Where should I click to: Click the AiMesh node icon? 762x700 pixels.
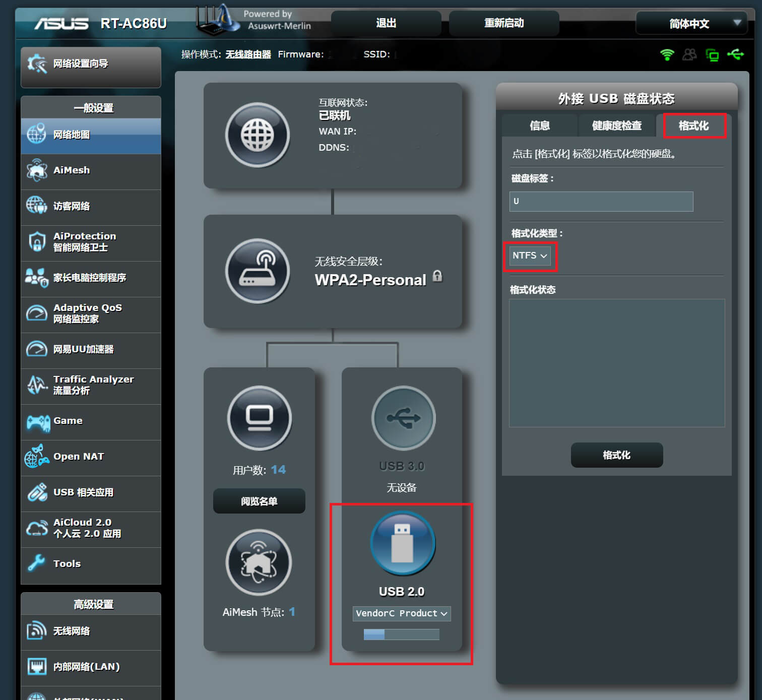click(259, 562)
